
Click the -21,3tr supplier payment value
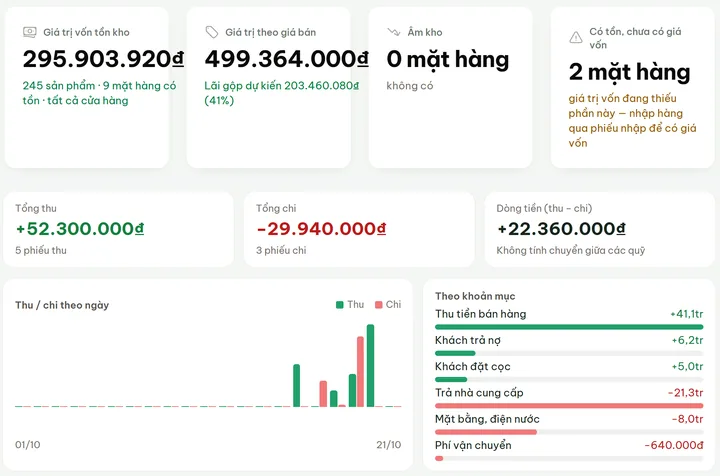[x=686, y=393]
